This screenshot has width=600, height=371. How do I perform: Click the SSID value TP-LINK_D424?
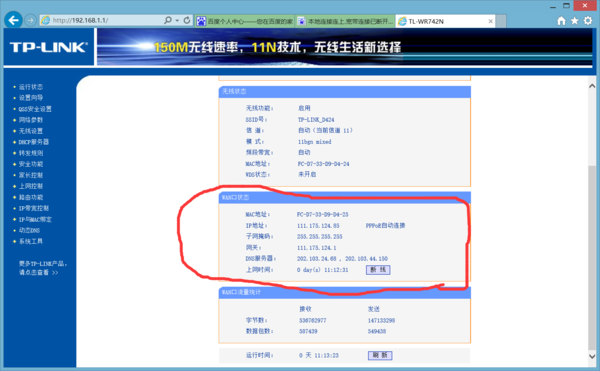click(x=316, y=120)
